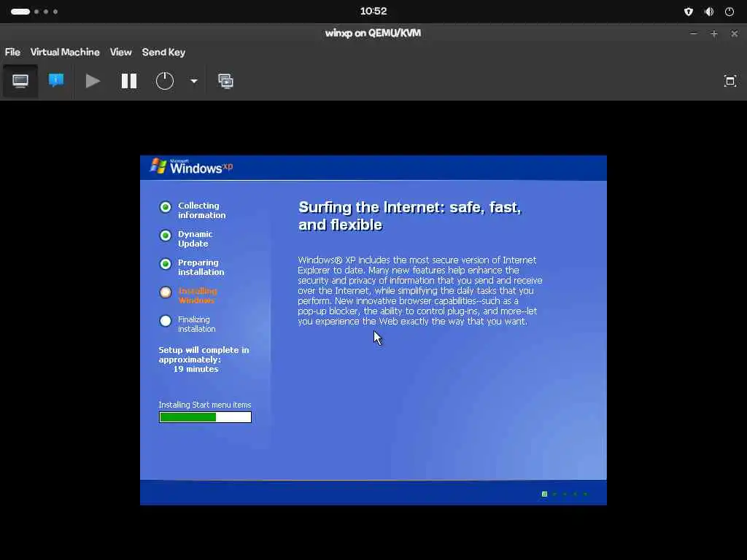Click the Start menu items progress bar
The width and height of the screenshot is (747, 560).
(205, 417)
